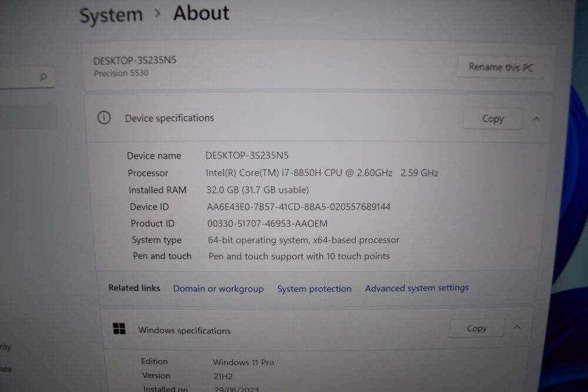Copy the device specifications
This screenshot has width=588, height=392.
click(493, 119)
